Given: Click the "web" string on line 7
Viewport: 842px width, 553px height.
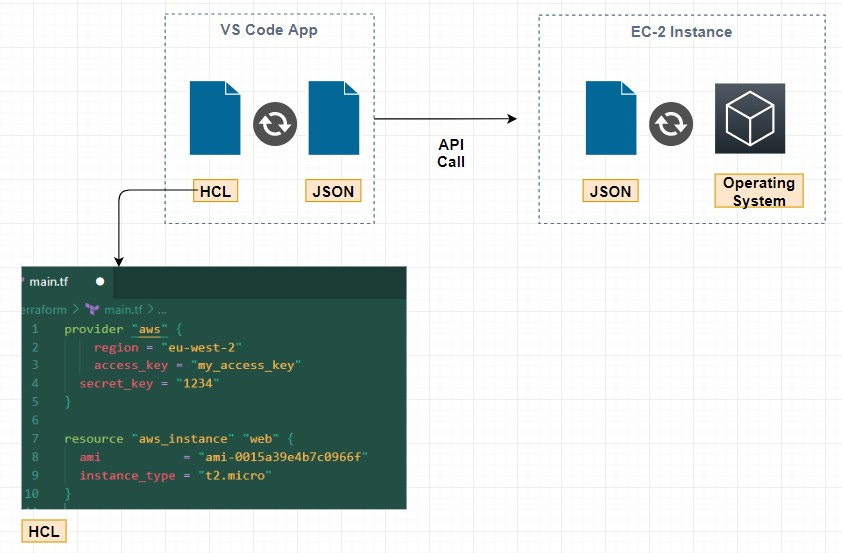Looking at the screenshot, I should [x=260, y=439].
